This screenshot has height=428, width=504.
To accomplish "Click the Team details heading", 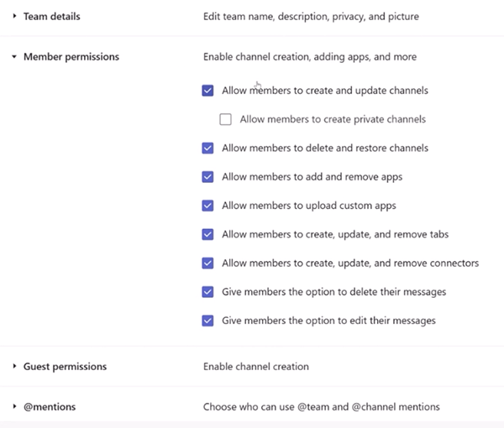I will 52,17.
